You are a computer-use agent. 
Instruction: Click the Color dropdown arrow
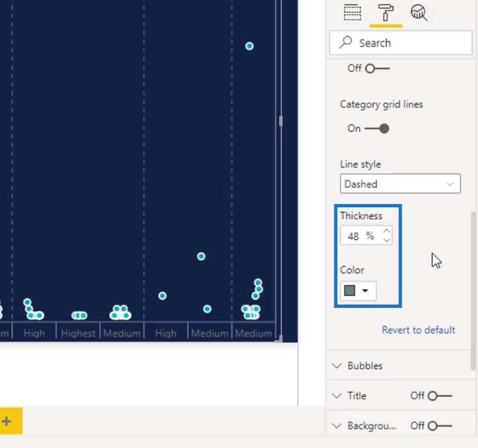(365, 291)
